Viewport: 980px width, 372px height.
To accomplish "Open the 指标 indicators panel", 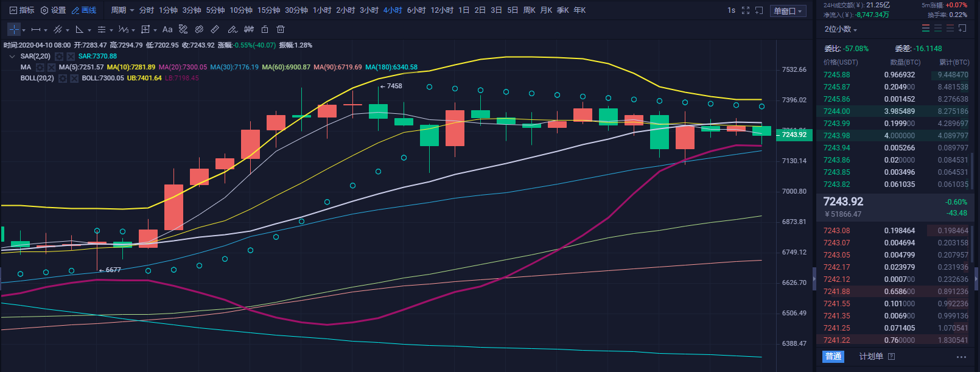I will (22, 10).
